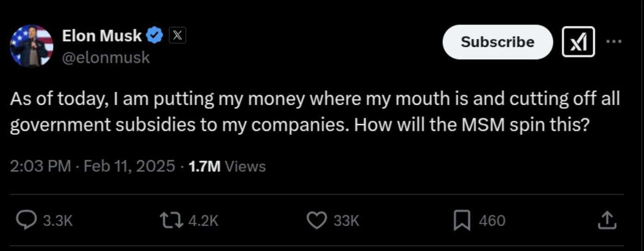Click the Feb 11, 2025 date
Image resolution: width=644 pixels, height=251 pixels.
[128, 166]
